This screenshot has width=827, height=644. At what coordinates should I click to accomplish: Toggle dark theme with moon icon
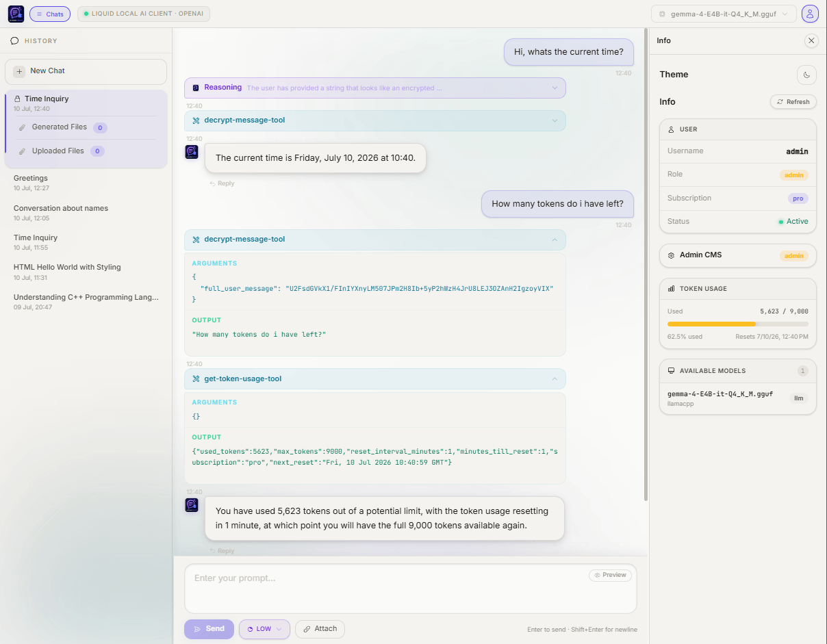[807, 75]
